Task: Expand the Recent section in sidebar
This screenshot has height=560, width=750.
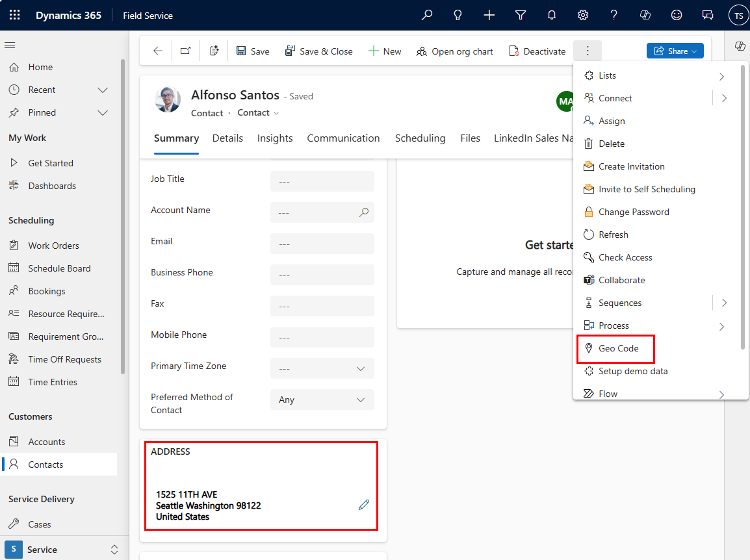Action: pyautogui.click(x=102, y=90)
